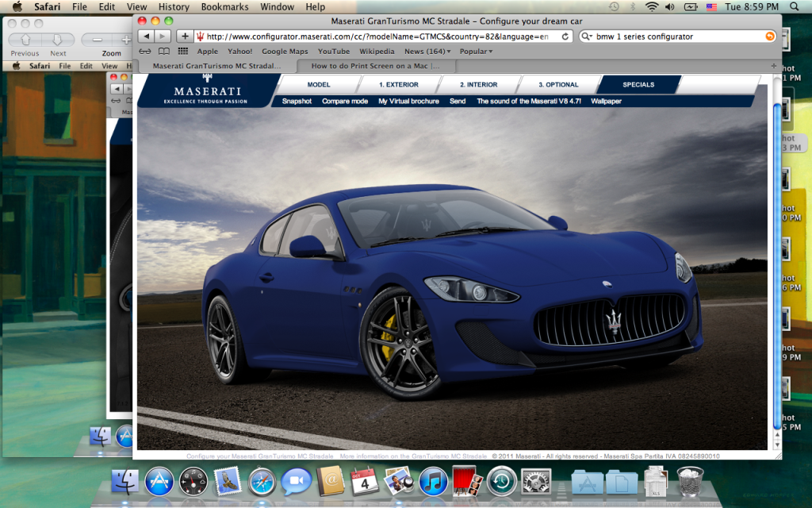Expand the News (164) bookmarks dropdown
This screenshot has width=812, height=508.
click(427, 52)
